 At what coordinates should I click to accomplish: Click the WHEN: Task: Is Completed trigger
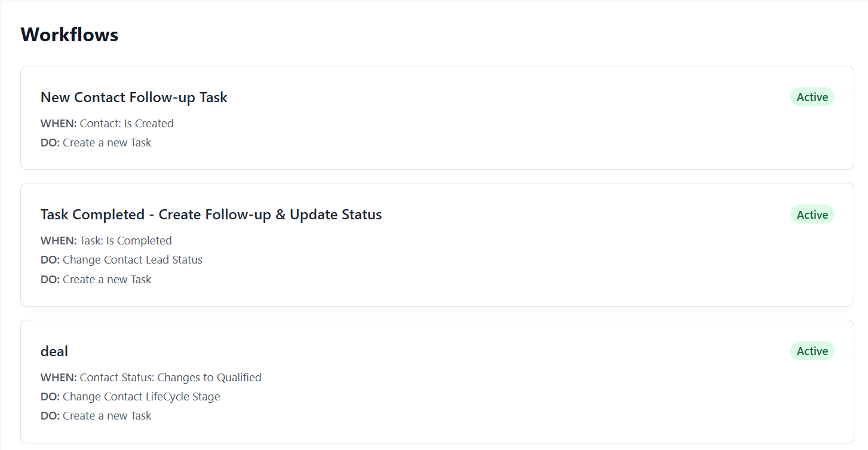106,240
